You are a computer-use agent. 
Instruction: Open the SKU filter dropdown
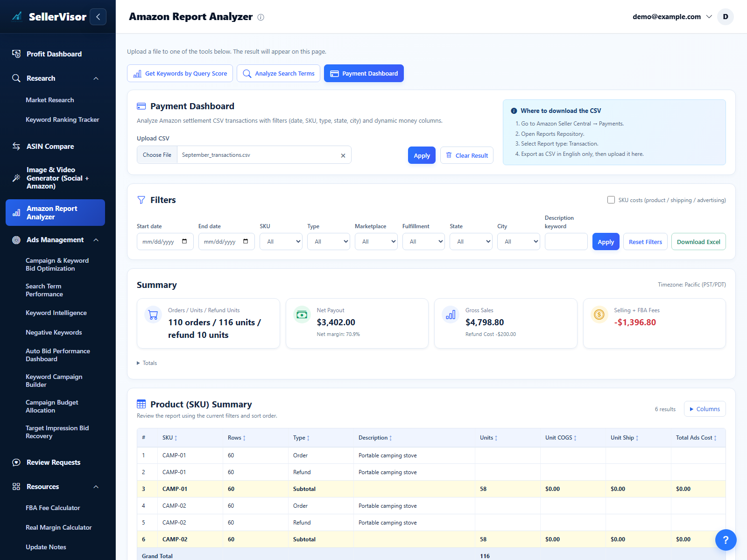click(281, 241)
